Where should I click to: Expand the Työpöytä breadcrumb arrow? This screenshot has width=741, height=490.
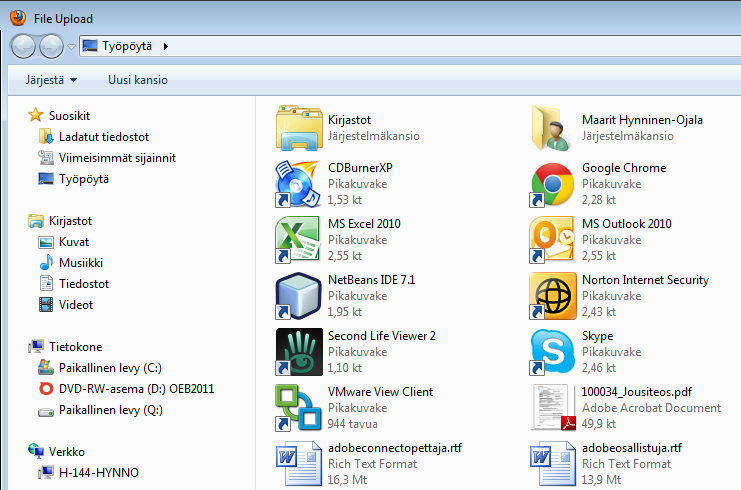[x=165, y=46]
